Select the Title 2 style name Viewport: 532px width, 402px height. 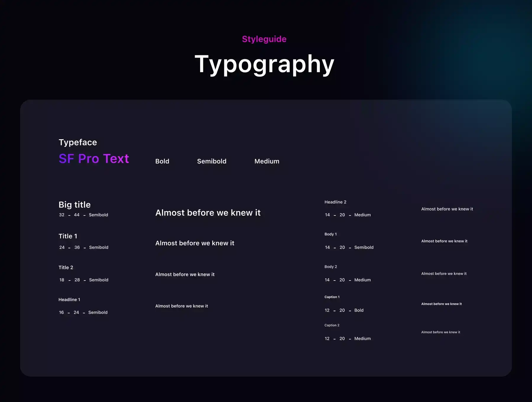click(x=66, y=268)
